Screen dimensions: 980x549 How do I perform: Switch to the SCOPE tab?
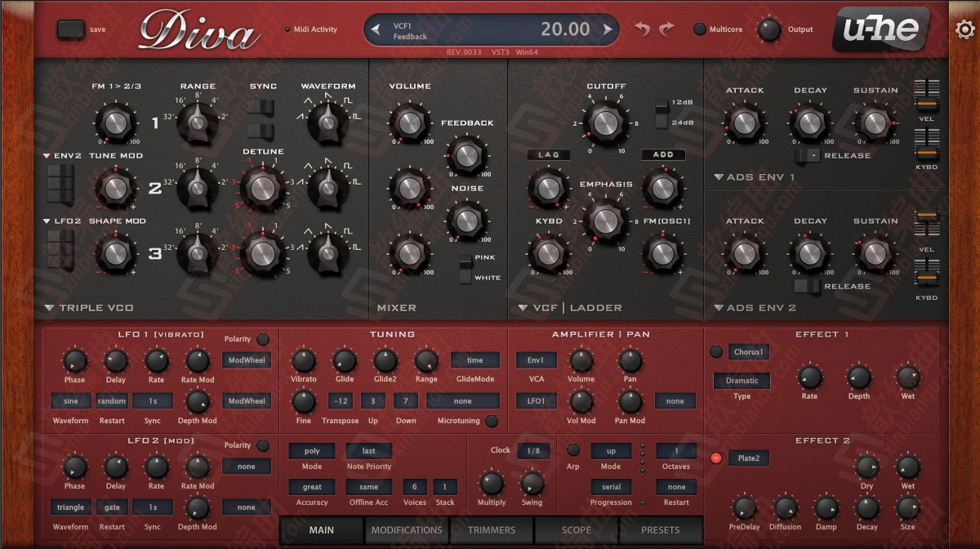tap(577, 530)
